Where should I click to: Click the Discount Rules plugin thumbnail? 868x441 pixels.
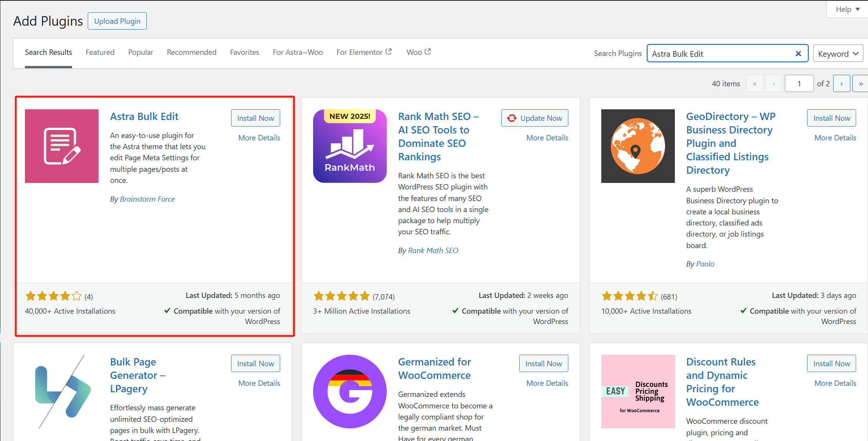(638, 391)
